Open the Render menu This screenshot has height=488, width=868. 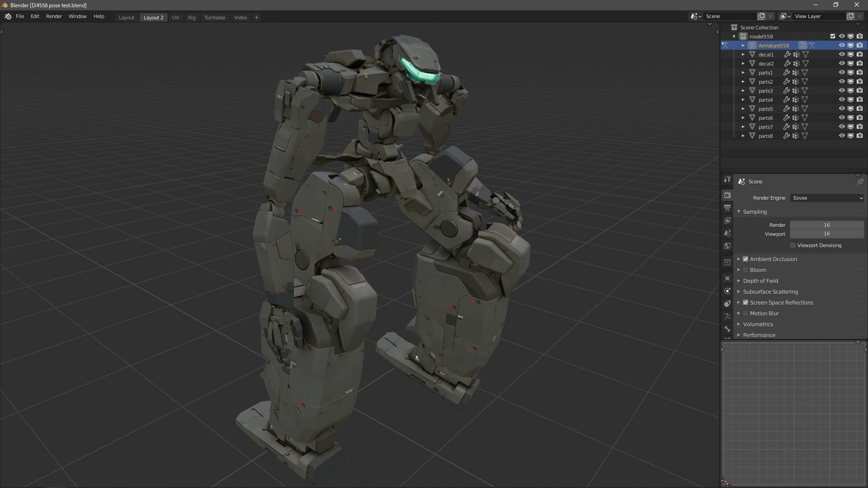coord(54,16)
